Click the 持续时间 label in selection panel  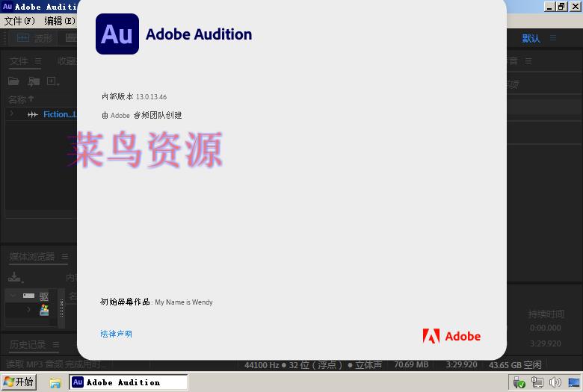(x=546, y=314)
